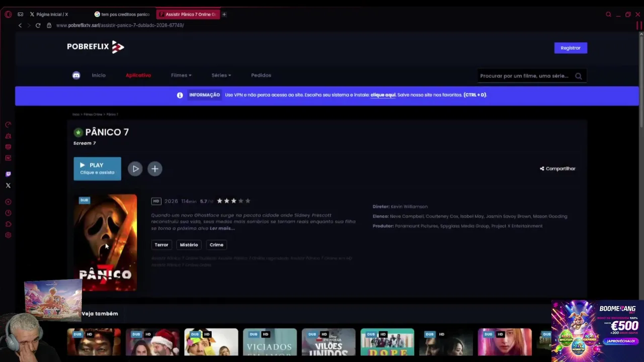Click cast name Neve Campbell
Viewport: 644px width, 362px height.
coord(407,216)
